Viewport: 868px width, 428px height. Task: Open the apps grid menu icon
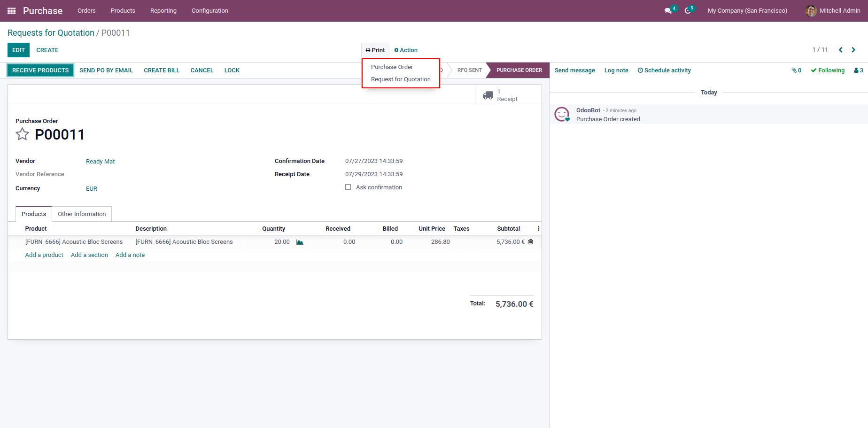pos(12,11)
